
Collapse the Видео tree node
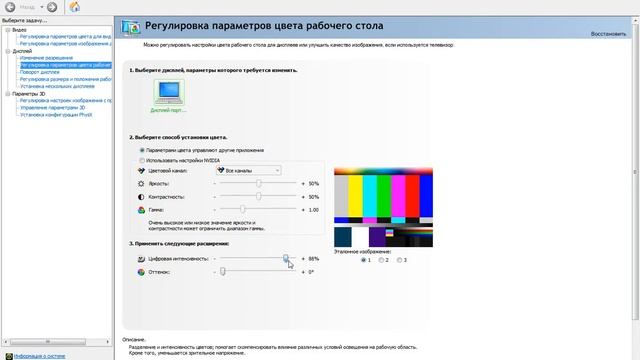8,30
